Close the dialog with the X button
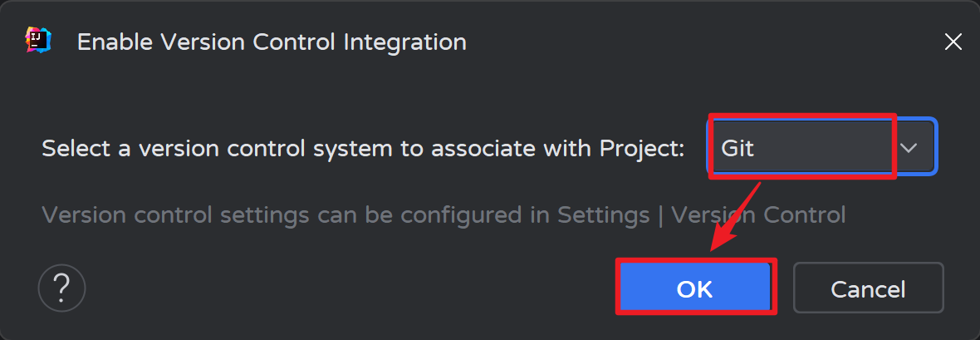980x340 pixels. (x=953, y=42)
